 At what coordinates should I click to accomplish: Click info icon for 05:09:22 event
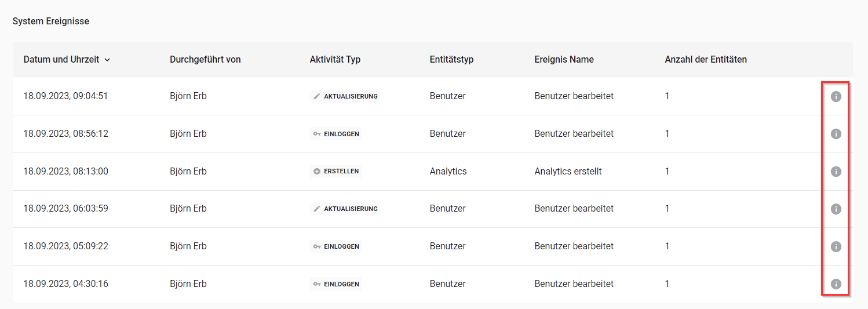point(836,246)
